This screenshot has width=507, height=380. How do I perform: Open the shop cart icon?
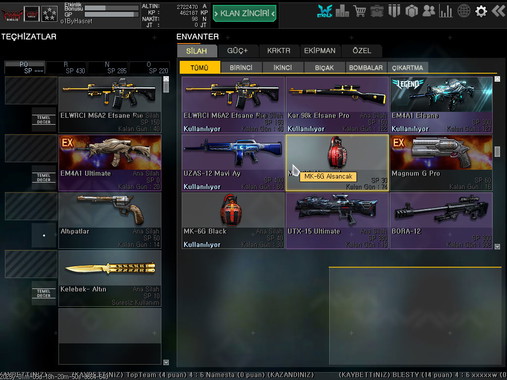(x=359, y=11)
